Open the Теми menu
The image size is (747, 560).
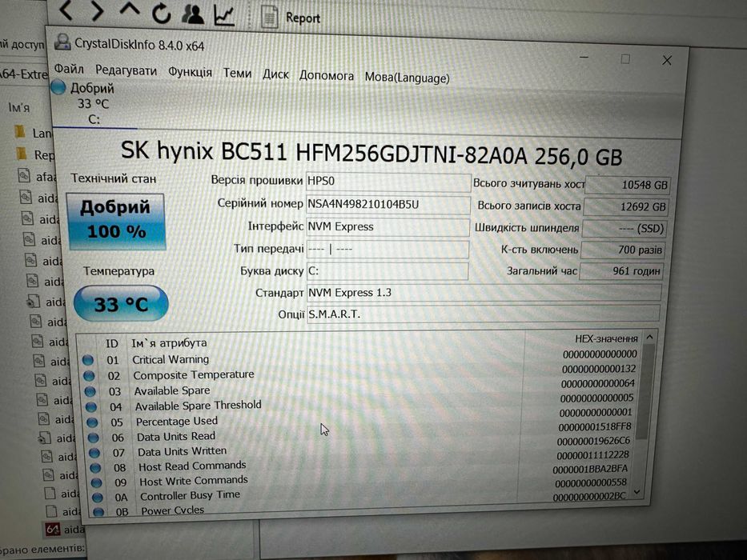pyautogui.click(x=237, y=74)
